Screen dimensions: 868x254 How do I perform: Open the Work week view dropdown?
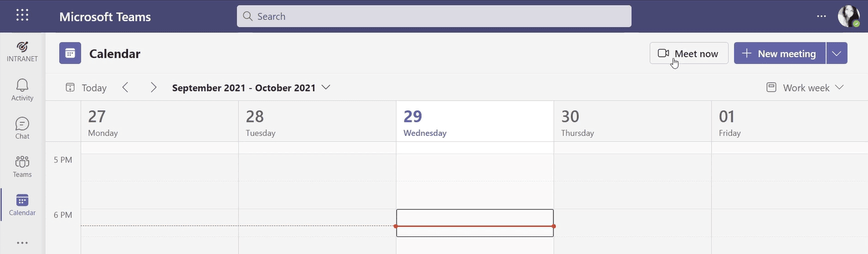805,87
